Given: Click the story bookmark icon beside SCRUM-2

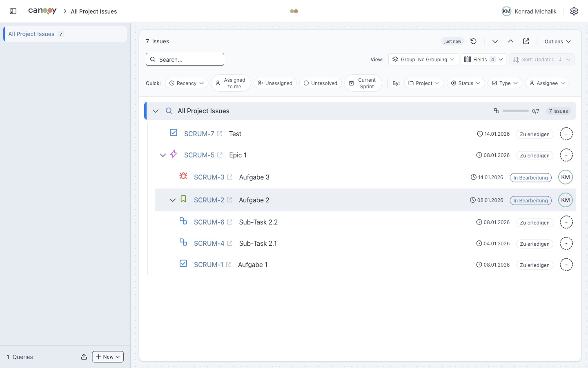Looking at the screenshot, I should tap(183, 199).
